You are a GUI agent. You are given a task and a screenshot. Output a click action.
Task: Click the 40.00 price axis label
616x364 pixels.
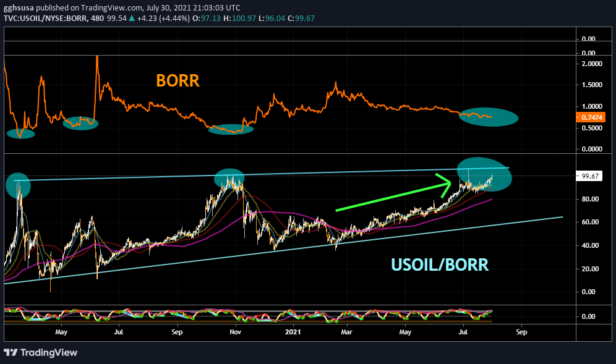pyautogui.click(x=590, y=245)
